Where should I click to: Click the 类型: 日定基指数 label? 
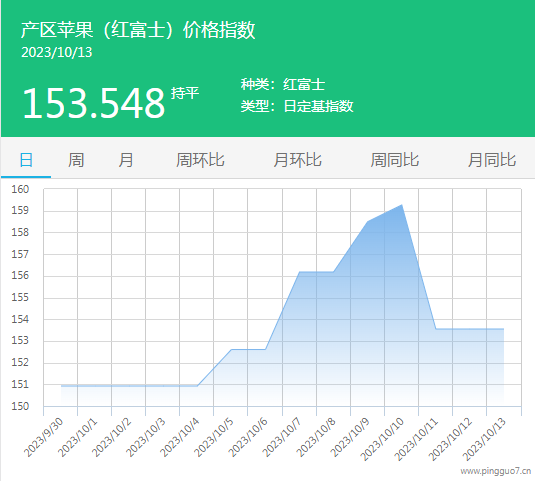pos(297,106)
